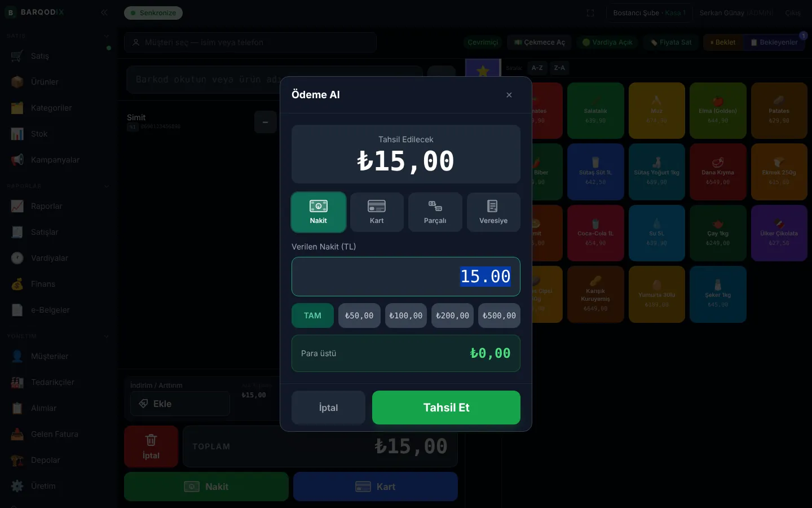812x508 pixels.
Task: Open the Bostancı Şube Kasa 1 selector
Action: coord(650,13)
